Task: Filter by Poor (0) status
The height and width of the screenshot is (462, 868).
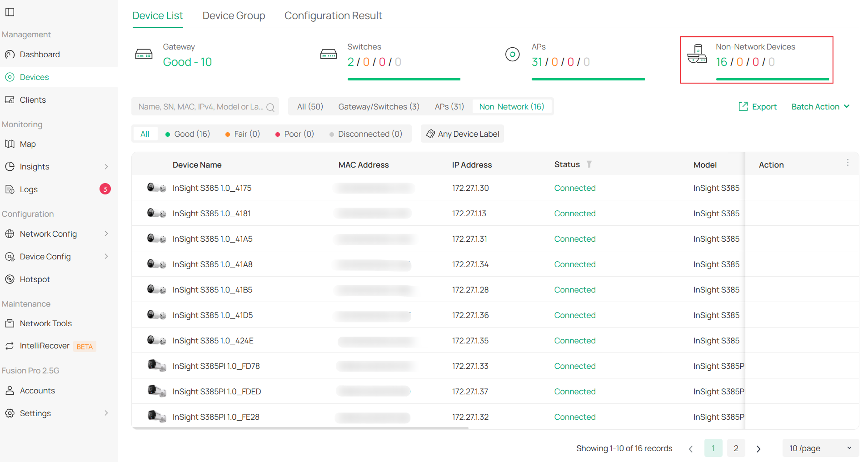Action: pos(295,134)
